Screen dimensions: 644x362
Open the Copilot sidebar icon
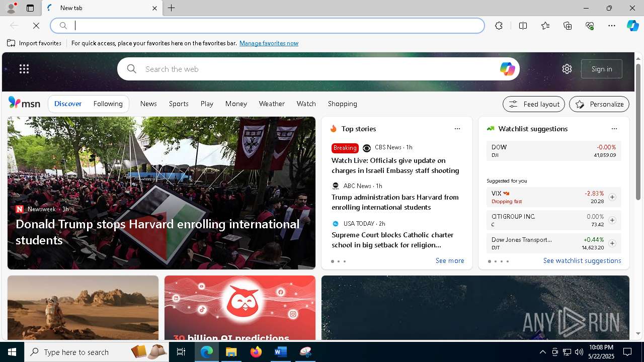pos(633,26)
